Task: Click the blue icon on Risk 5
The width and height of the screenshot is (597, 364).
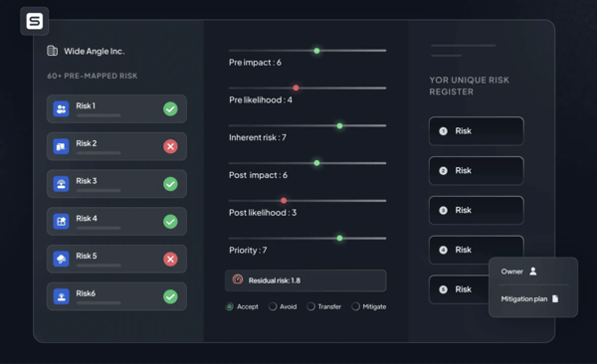Action: pyautogui.click(x=61, y=259)
